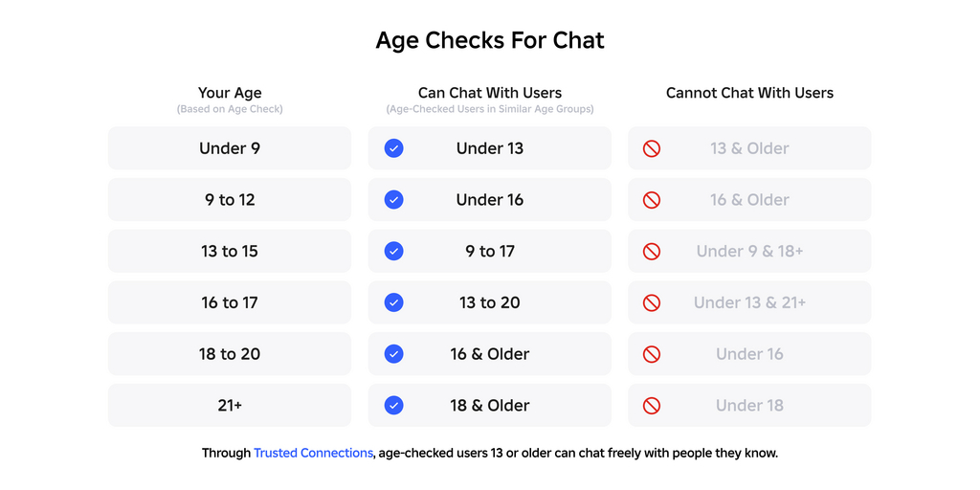Select the 13 to 15 age row
The width and height of the screenshot is (980, 490).
pos(230,251)
